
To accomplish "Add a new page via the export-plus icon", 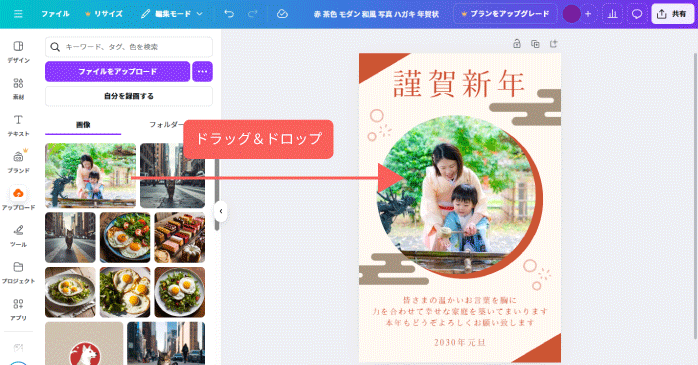I will 553,44.
